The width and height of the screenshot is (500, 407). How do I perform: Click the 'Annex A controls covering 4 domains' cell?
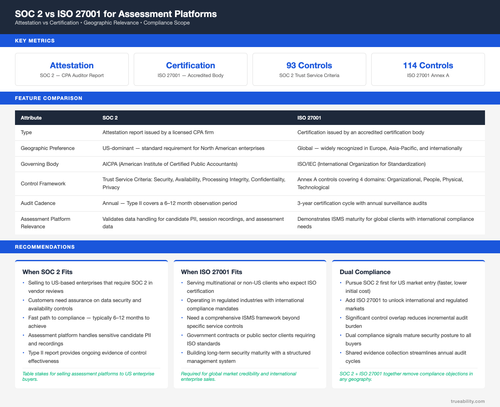(380, 183)
